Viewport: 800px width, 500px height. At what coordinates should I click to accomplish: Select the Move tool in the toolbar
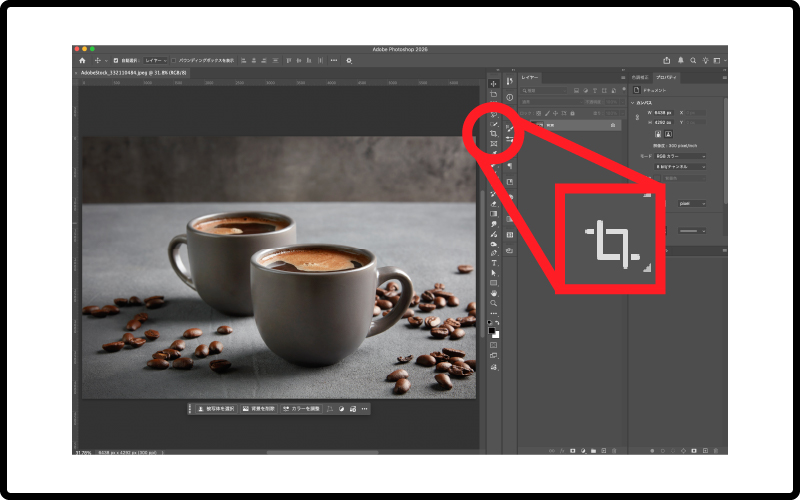[493, 84]
